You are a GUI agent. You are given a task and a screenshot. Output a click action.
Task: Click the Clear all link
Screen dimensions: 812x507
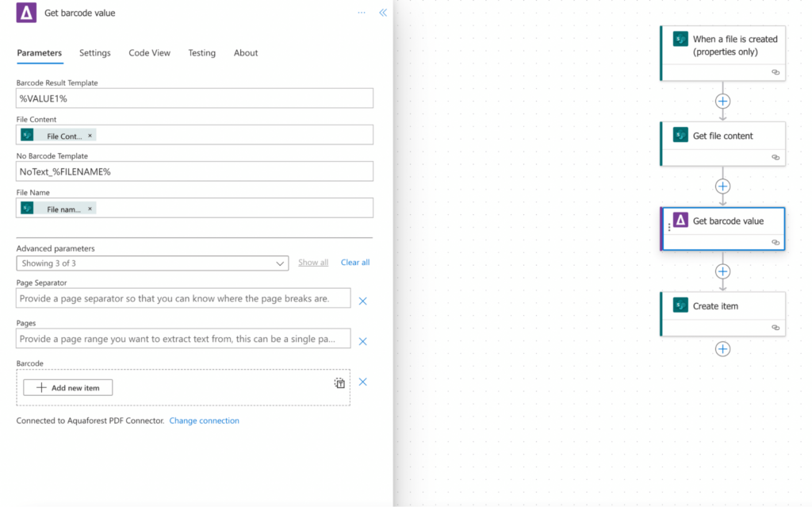354,262
